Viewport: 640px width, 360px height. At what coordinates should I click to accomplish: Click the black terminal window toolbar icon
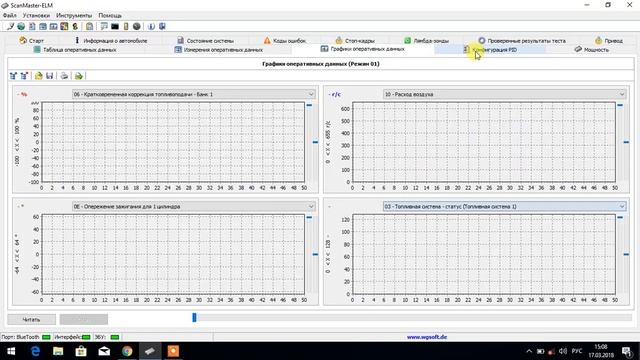tap(115, 27)
